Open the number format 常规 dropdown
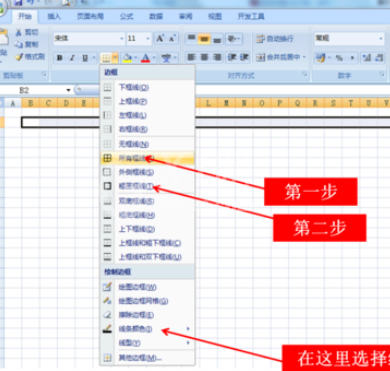This screenshot has width=390, height=371. point(381,39)
